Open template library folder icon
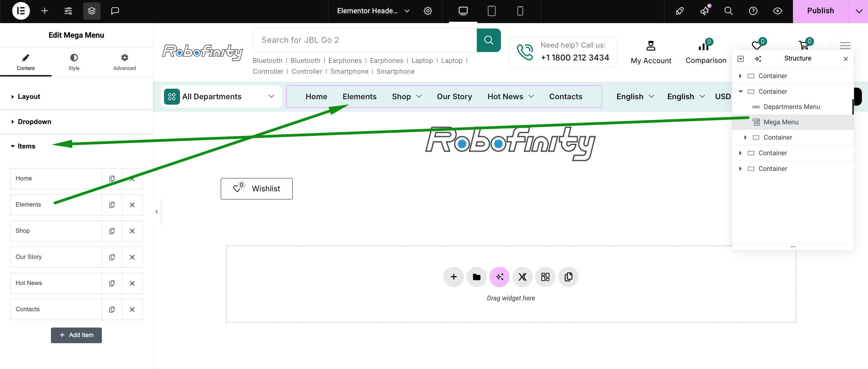 coord(477,277)
